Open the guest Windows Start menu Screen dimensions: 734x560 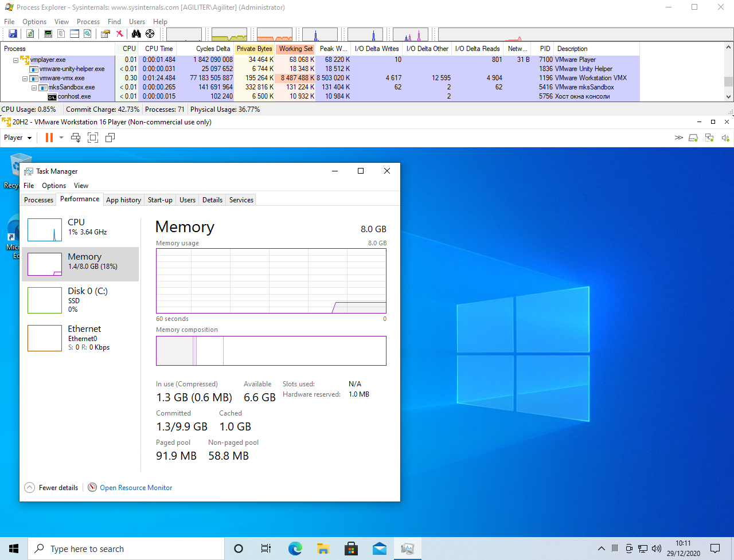pyautogui.click(x=14, y=549)
